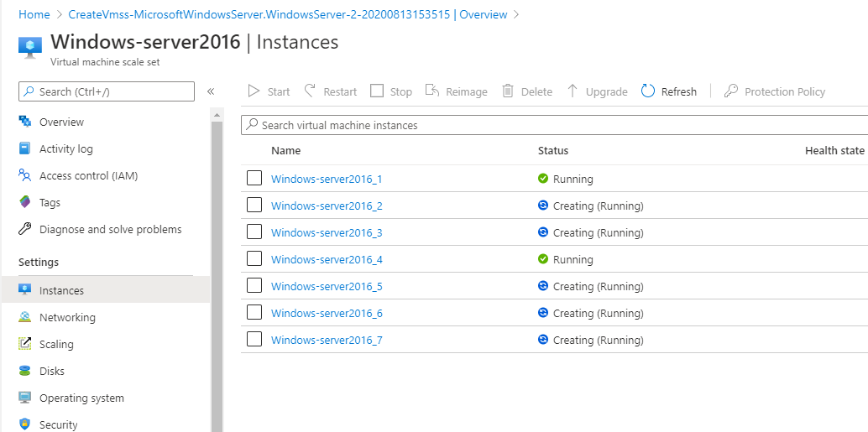The height and width of the screenshot is (432, 868).
Task: Sort by the Name column header
Action: pos(285,150)
